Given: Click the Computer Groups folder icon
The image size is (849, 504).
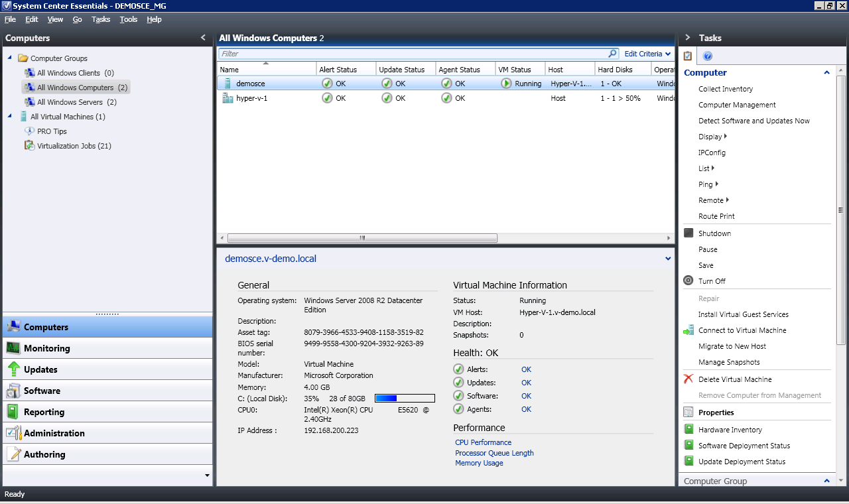Looking at the screenshot, I should tap(23, 58).
